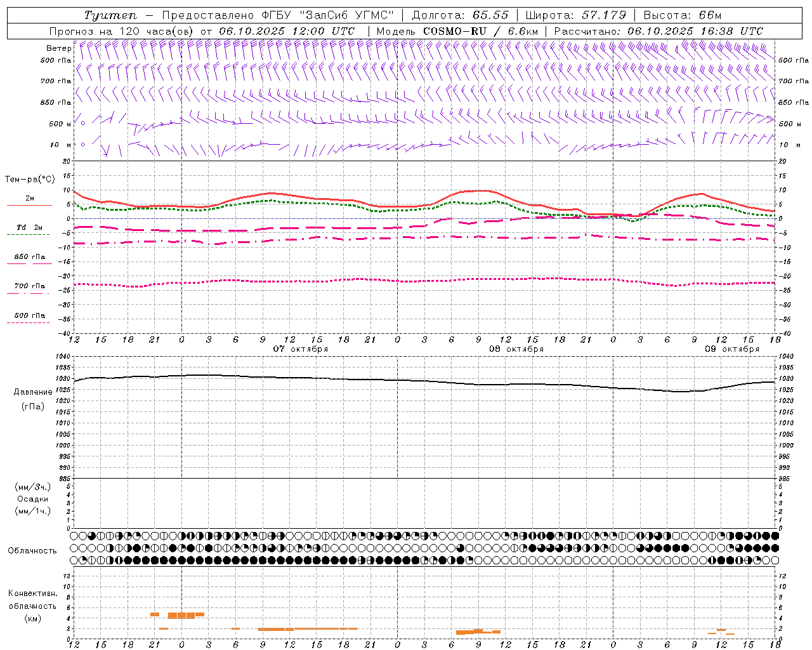
Task: Click the "850 гПа" temperature legend label
Action: [29, 256]
